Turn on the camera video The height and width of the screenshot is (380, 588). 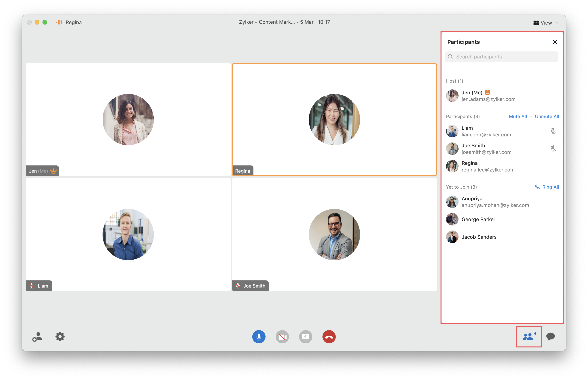[x=282, y=337]
